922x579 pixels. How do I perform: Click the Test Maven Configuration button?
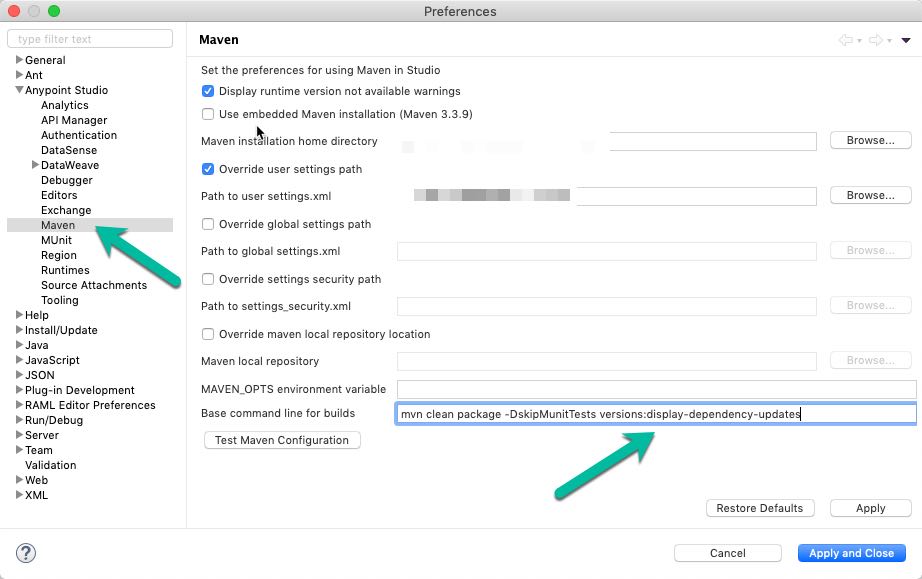point(281,439)
